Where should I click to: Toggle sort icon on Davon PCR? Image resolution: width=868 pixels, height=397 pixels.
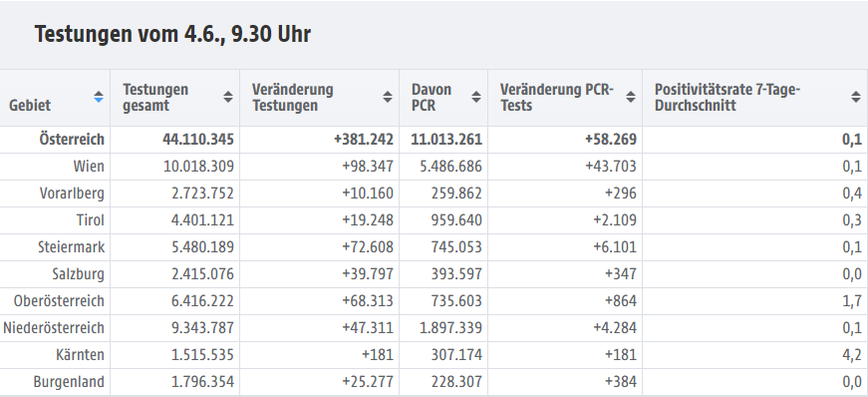476,97
